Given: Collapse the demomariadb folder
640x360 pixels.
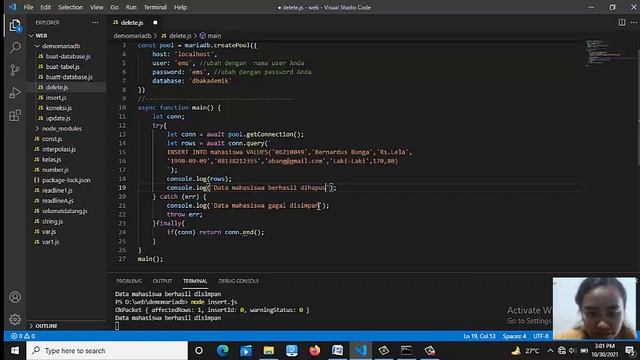Looking at the screenshot, I should 60,46.
